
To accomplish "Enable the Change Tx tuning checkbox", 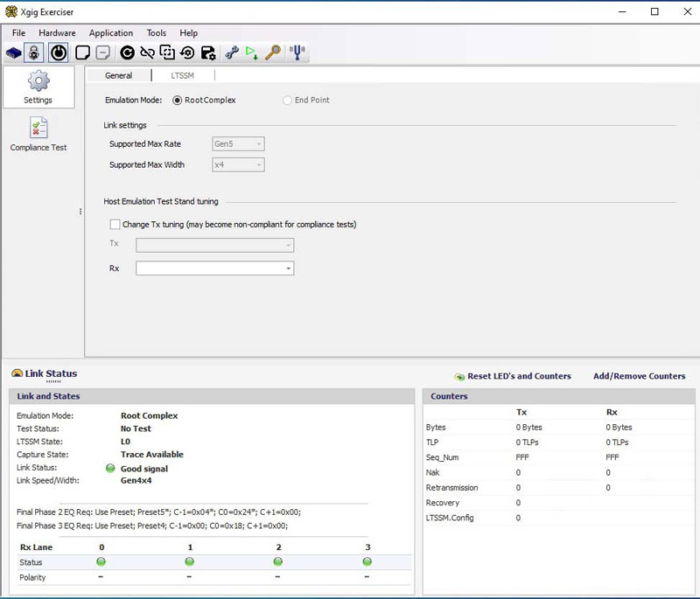I will [115, 225].
